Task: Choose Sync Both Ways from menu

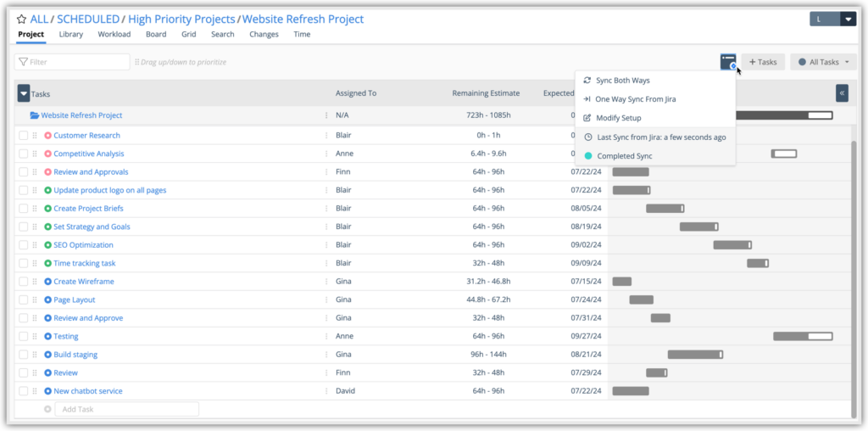Action: click(x=622, y=81)
